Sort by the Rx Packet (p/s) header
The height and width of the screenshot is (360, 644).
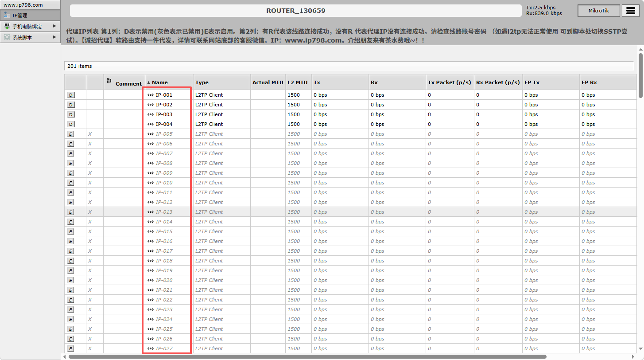[x=498, y=82]
